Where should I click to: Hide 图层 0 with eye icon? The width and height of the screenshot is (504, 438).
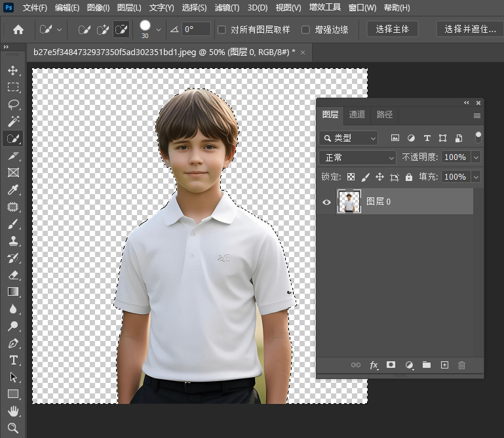click(326, 202)
